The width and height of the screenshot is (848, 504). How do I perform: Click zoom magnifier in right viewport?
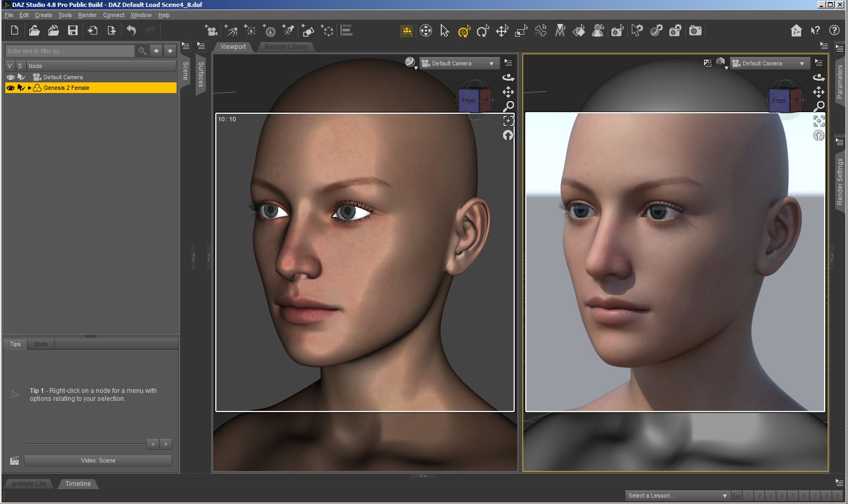[819, 106]
